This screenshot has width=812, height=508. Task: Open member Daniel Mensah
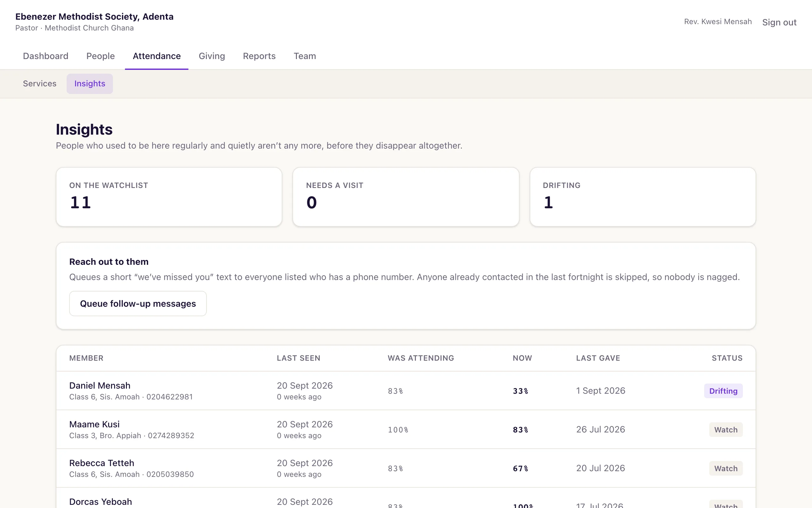point(100,385)
